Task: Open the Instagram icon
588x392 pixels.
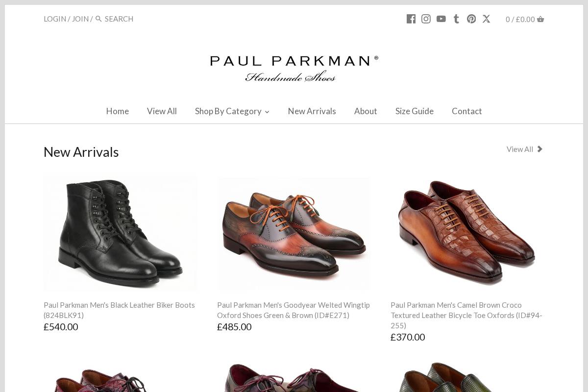Action: click(426, 19)
